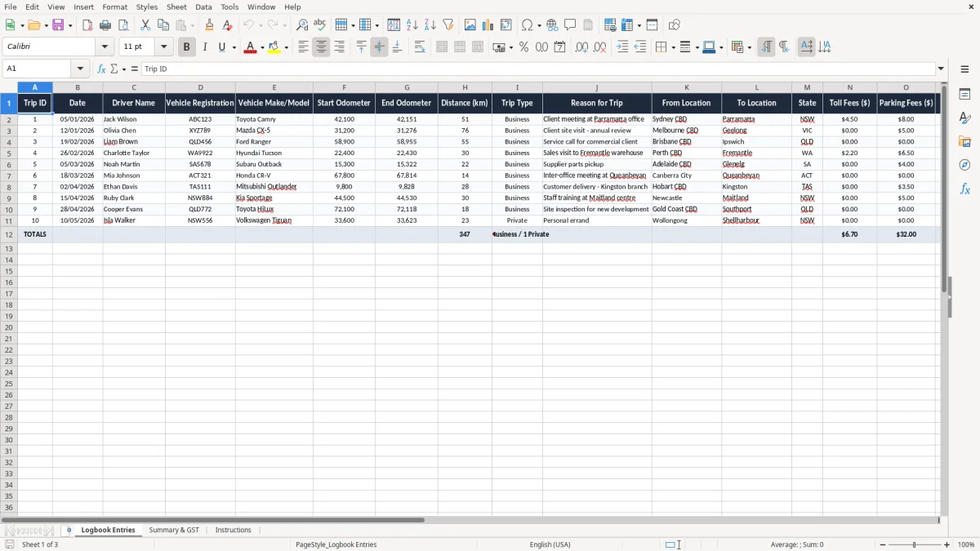
Task: Open the Font Size dropdown
Action: coord(164,47)
